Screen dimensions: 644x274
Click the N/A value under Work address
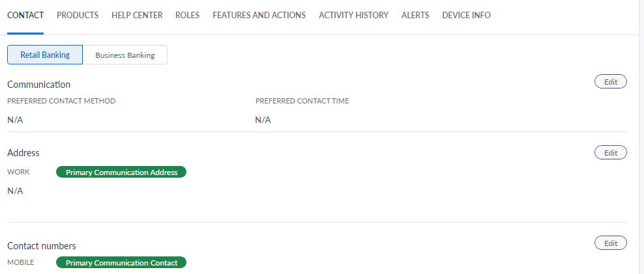pos(15,191)
